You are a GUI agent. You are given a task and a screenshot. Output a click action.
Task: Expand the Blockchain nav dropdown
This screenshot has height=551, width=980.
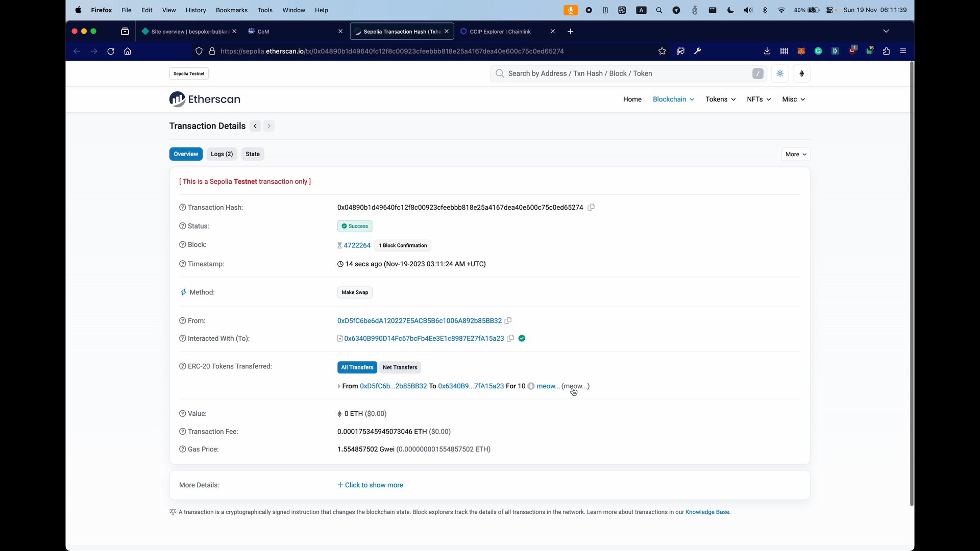[673, 99]
